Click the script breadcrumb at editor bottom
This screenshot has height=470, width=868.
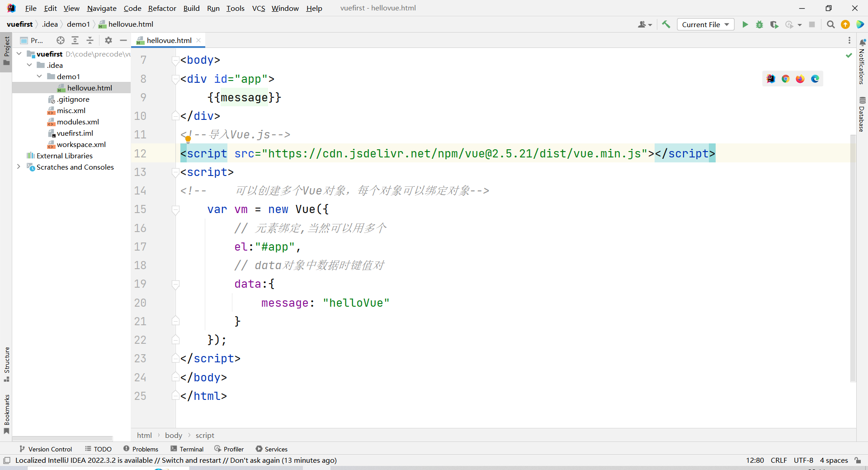tap(205, 435)
